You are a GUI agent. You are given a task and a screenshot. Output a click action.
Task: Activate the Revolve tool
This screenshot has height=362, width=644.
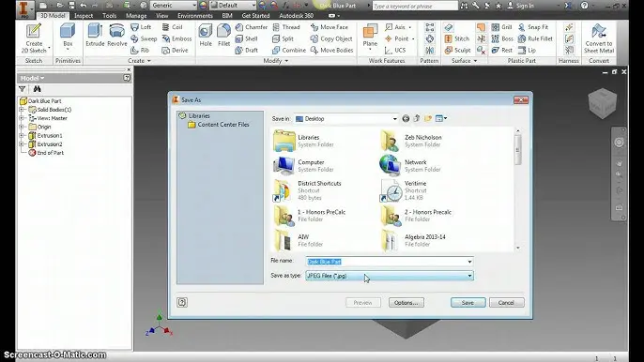(117, 35)
